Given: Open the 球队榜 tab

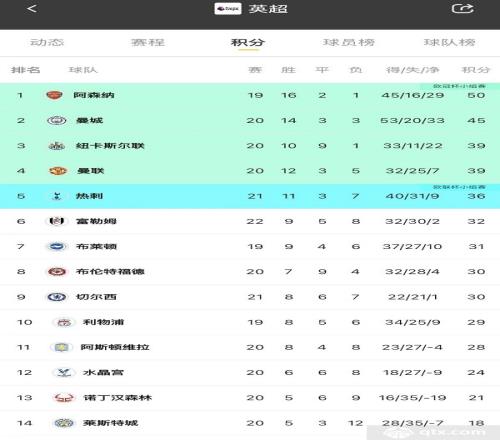Looking at the screenshot, I should tap(449, 42).
